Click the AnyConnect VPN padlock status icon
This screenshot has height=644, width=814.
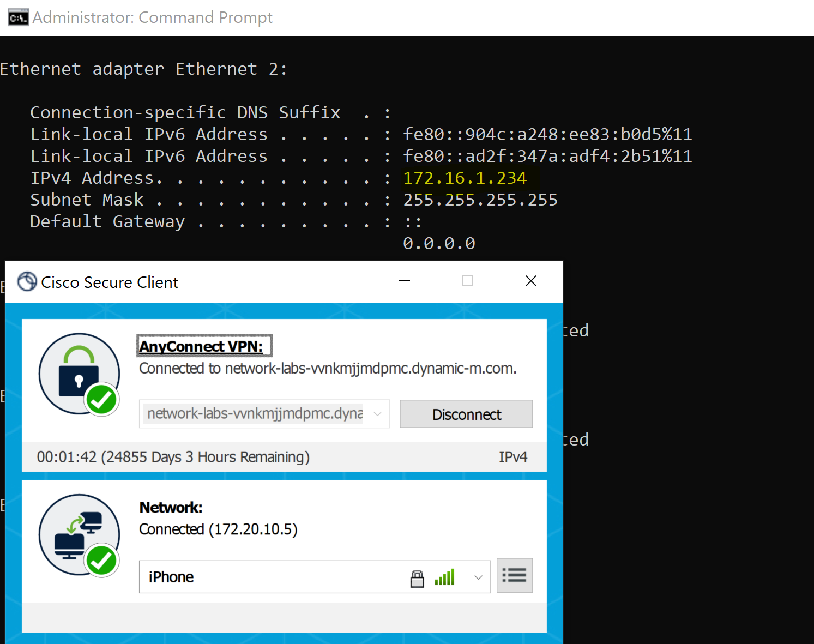(x=80, y=374)
